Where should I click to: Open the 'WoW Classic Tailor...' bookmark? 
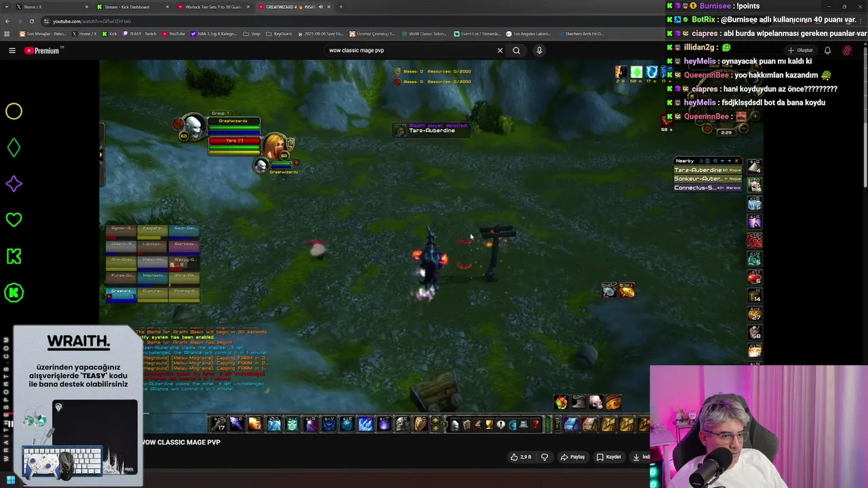click(x=424, y=33)
